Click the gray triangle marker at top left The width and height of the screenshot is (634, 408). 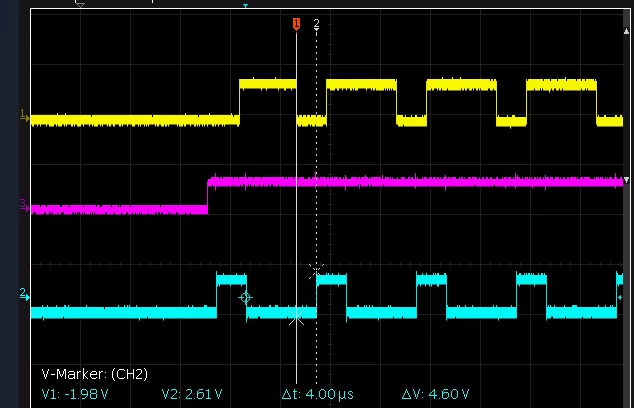click(80, 5)
